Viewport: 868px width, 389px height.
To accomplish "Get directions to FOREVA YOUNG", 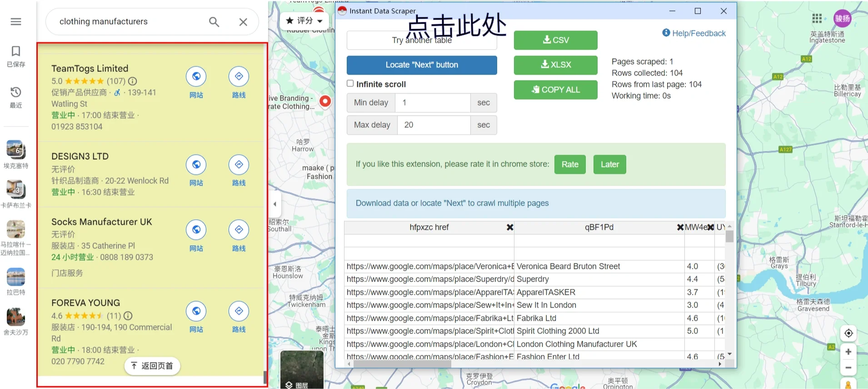I will [239, 311].
